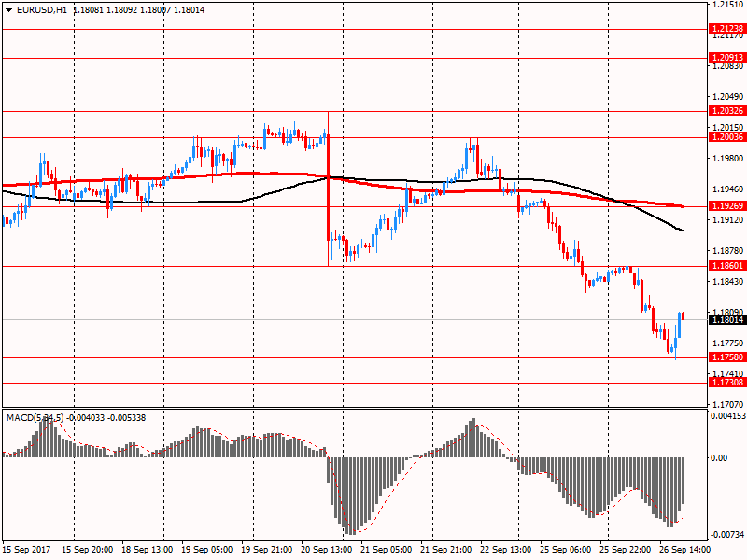Select the last candle at the chart's right edge
The width and height of the screenshot is (747, 560).
tap(684, 315)
